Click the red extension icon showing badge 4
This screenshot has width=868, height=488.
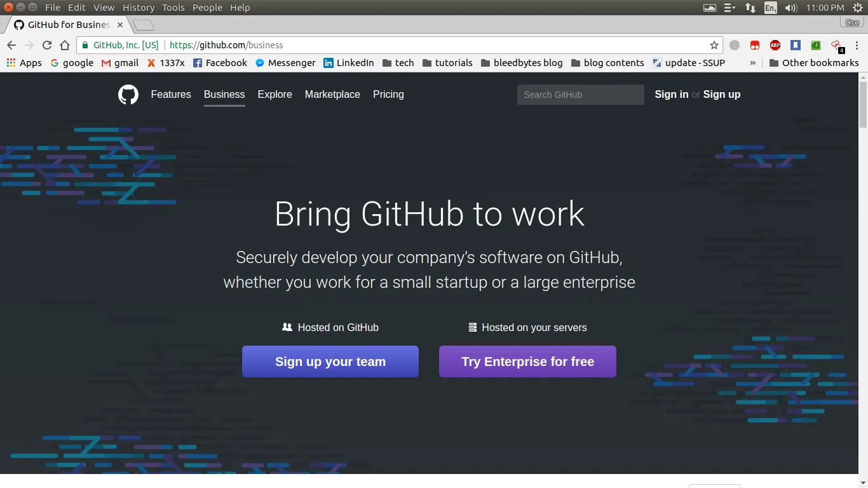point(836,45)
